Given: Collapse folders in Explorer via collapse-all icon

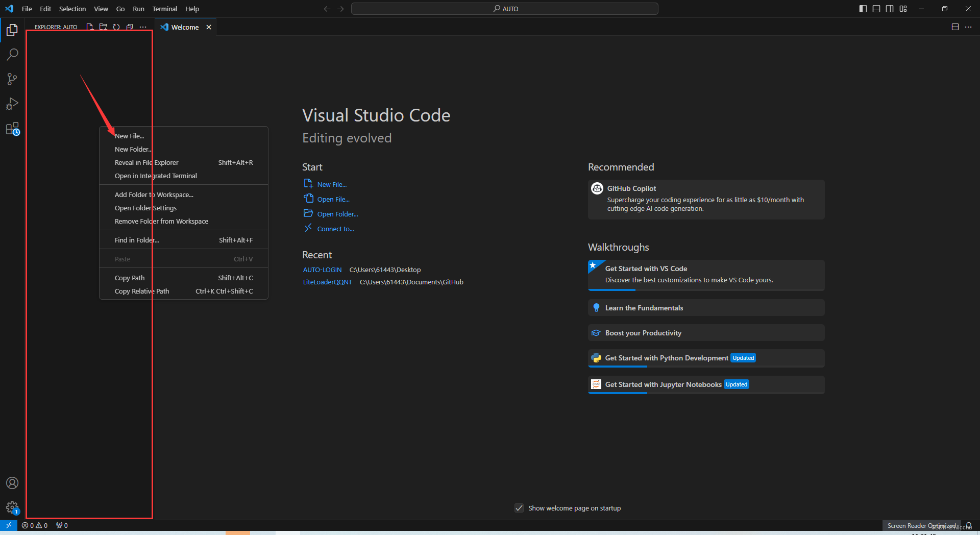Looking at the screenshot, I should pos(130,27).
